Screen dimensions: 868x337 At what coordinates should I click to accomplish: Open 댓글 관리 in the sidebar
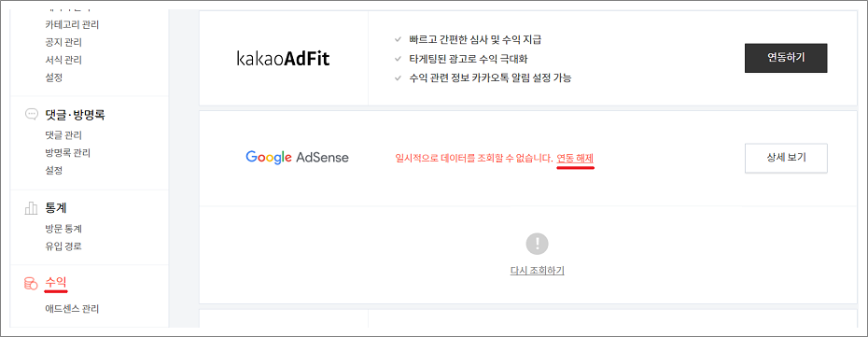[x=63, y=135]
